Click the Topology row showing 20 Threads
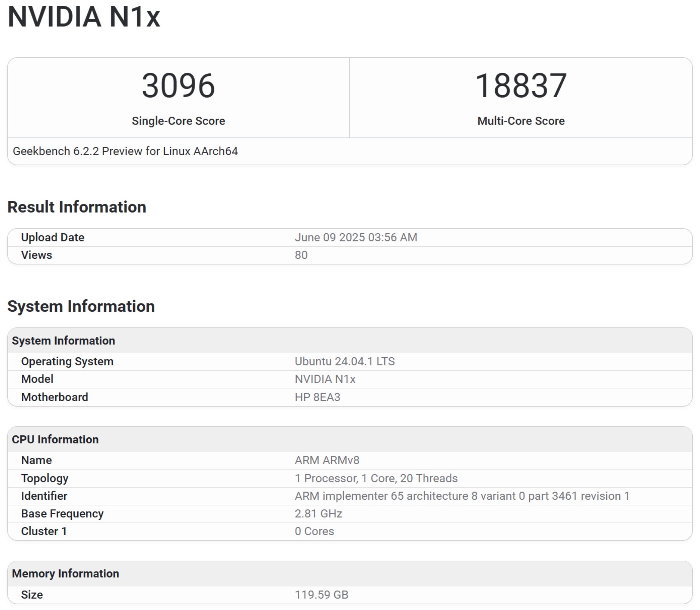 pos(375,478)
